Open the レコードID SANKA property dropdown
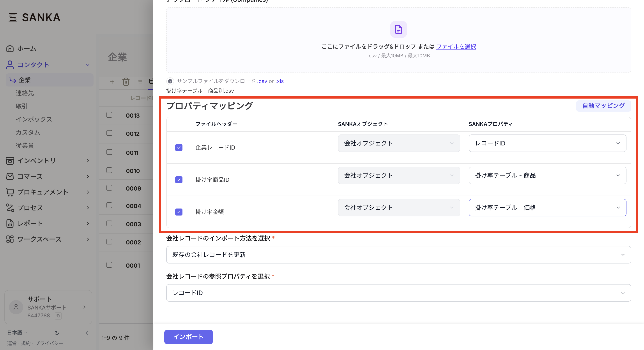Viewport: 644px width, 350px height. pos(547,143)
